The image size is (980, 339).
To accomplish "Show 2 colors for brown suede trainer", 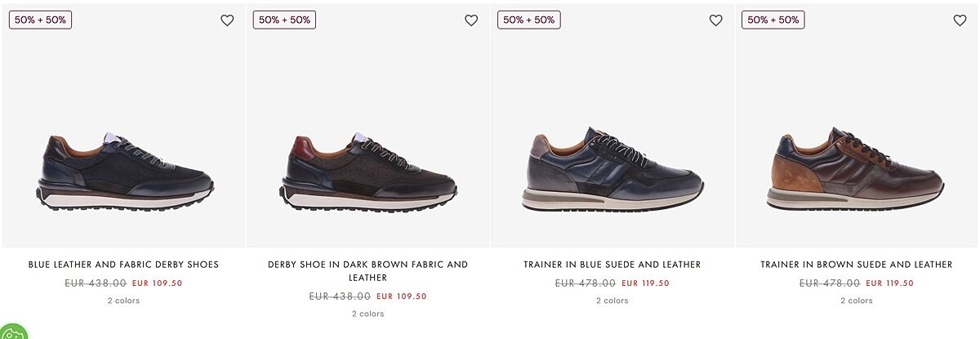I will pyautogui.click(x=857, y=301).
